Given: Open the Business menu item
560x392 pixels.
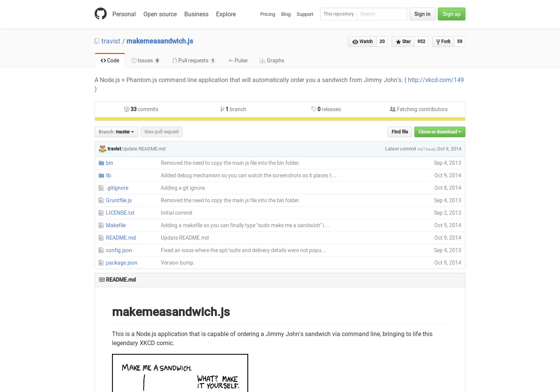Looking at the screenshot, I should pyautogui.click(x=196, y=14).
